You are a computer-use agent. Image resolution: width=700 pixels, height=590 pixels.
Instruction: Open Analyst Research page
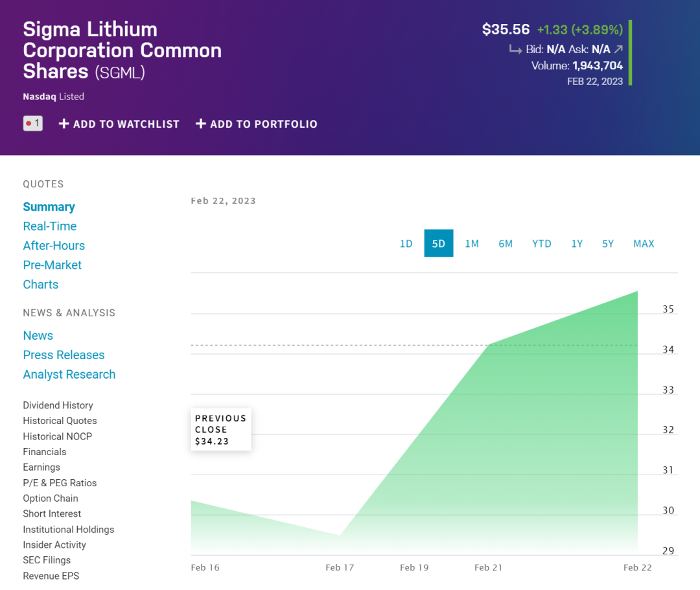click(69, 375)
